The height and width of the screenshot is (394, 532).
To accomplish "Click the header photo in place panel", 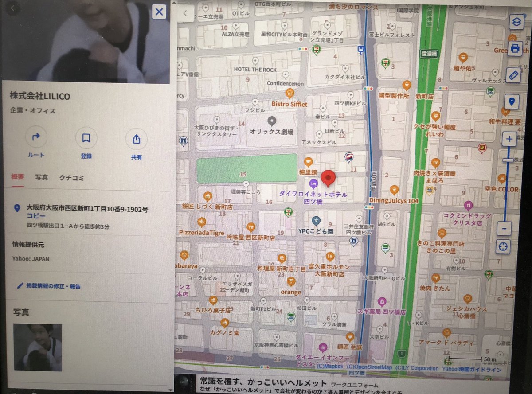I will pos(85,42).
